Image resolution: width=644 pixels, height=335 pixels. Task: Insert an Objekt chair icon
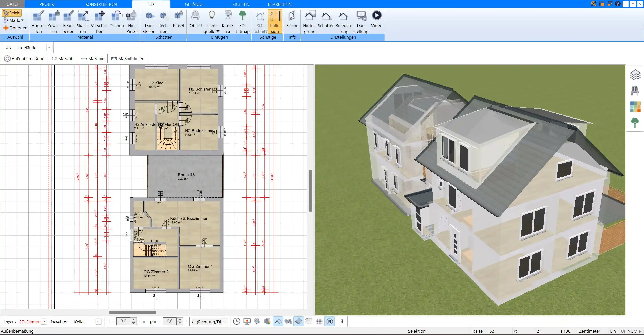(196, 19)
